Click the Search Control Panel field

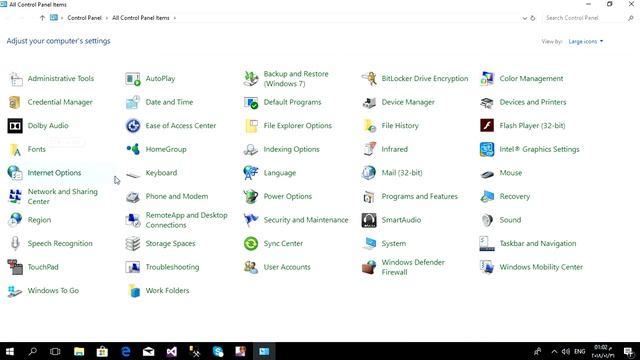tap(585, 18)
